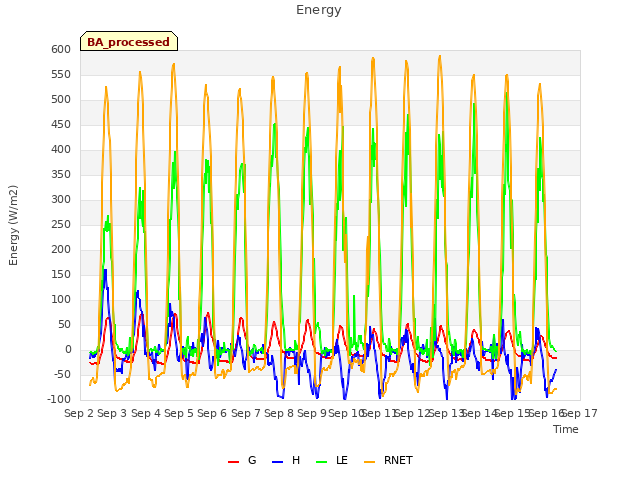Select the G legend text
Screen dimensions: 640x480
click(252, 460)
